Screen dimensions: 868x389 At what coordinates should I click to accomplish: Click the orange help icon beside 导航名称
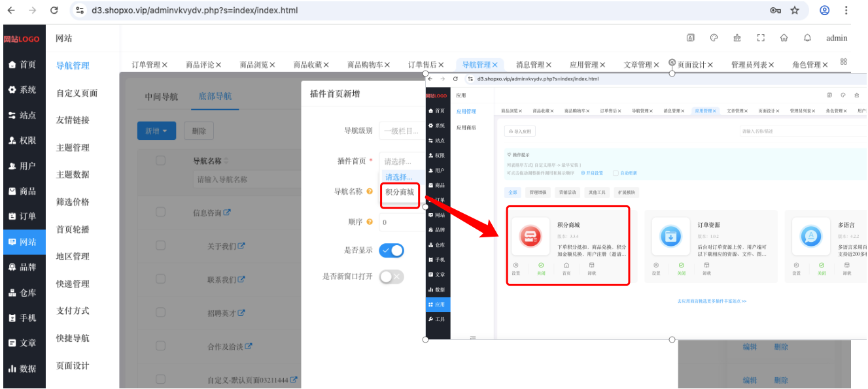pos(370,192)
